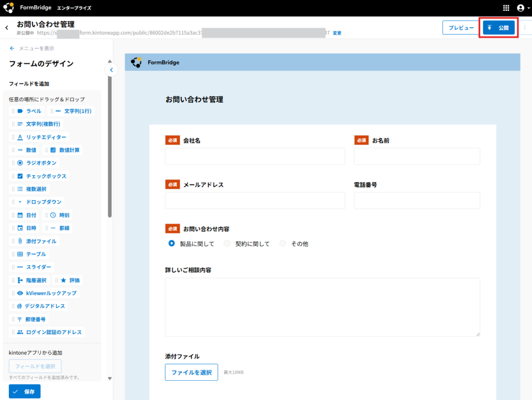Click the 添付ファイル paperclip field icon
This screenshot has height=400, width=532.
[x=20, y=241]
